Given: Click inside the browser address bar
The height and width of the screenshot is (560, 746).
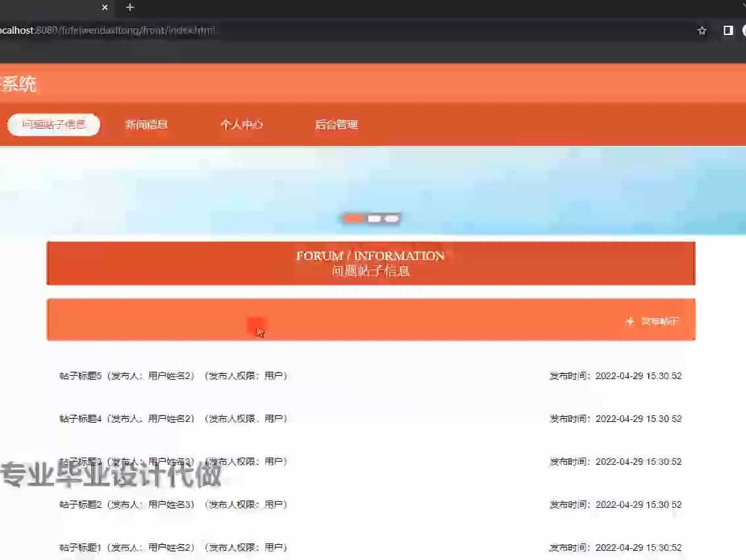Looking at the screenshot, I should pos(264,30).
